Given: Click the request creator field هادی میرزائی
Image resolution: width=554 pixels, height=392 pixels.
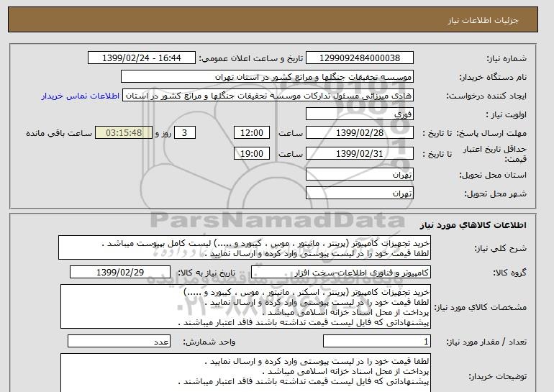Looking at the screenshot, I should pyautogui.click(x=268, y=96).
